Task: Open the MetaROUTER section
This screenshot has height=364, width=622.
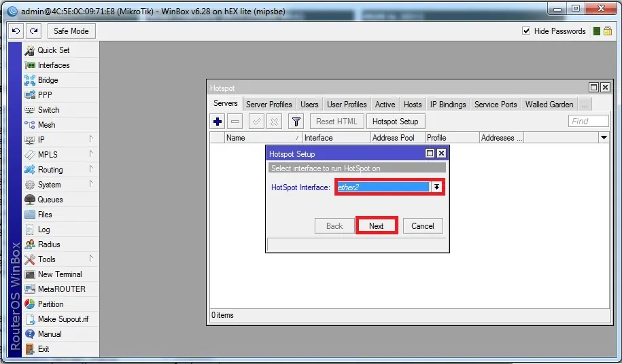Action: pyautogui.click(x=61, y=289)
